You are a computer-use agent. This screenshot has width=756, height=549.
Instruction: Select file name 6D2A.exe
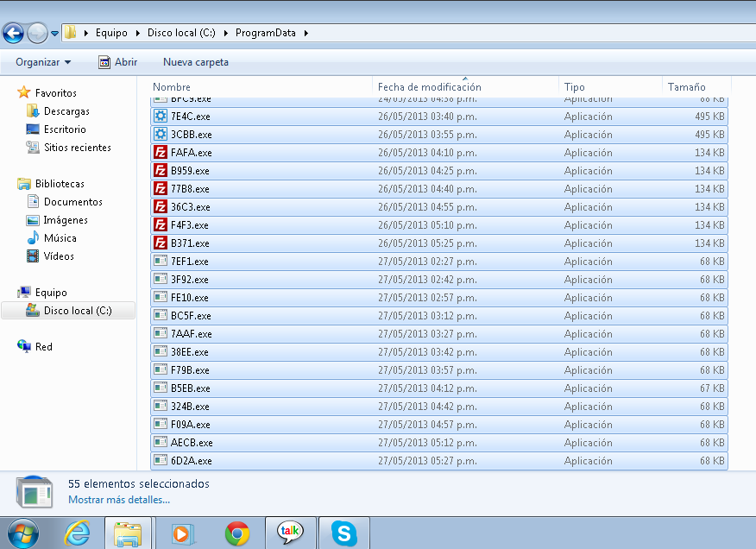(x=191, y=461)
